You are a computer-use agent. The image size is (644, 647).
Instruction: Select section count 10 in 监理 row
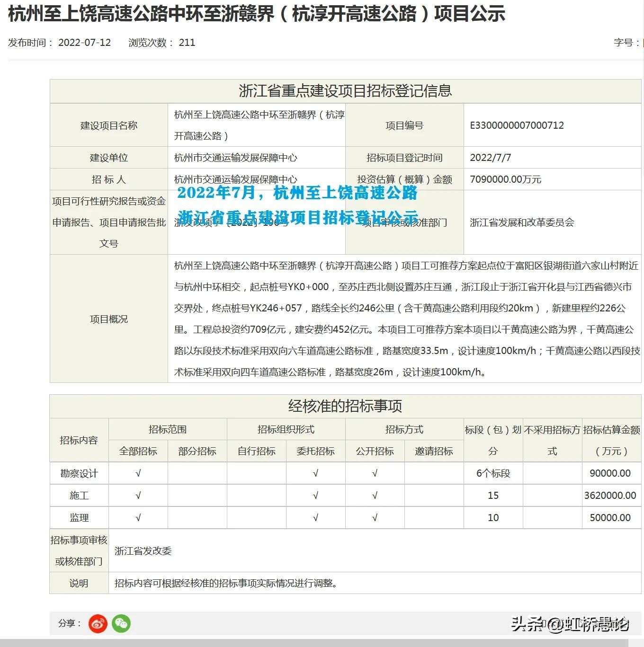[493, 518]
